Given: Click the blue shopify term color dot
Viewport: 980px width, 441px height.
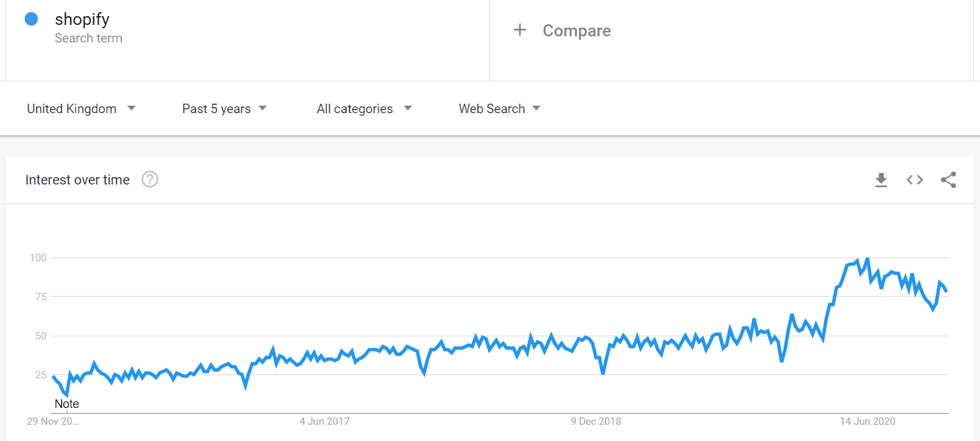Looking at the screenshot, I should click(x=31, y=20).
